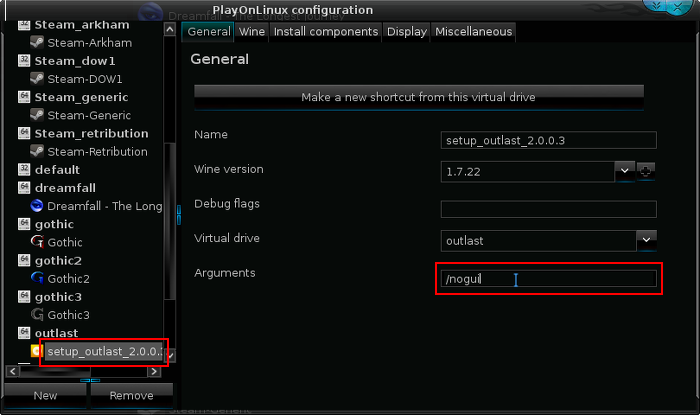Open the Miscellaneous tab
The height and width of the screenshot is (415, 700).
point(473,32)
